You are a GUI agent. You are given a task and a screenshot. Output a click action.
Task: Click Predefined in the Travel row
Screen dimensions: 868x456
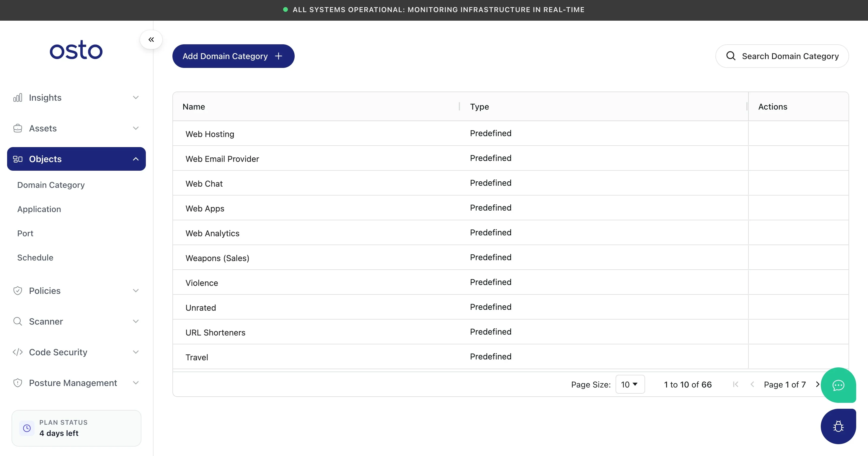point(491,356)
